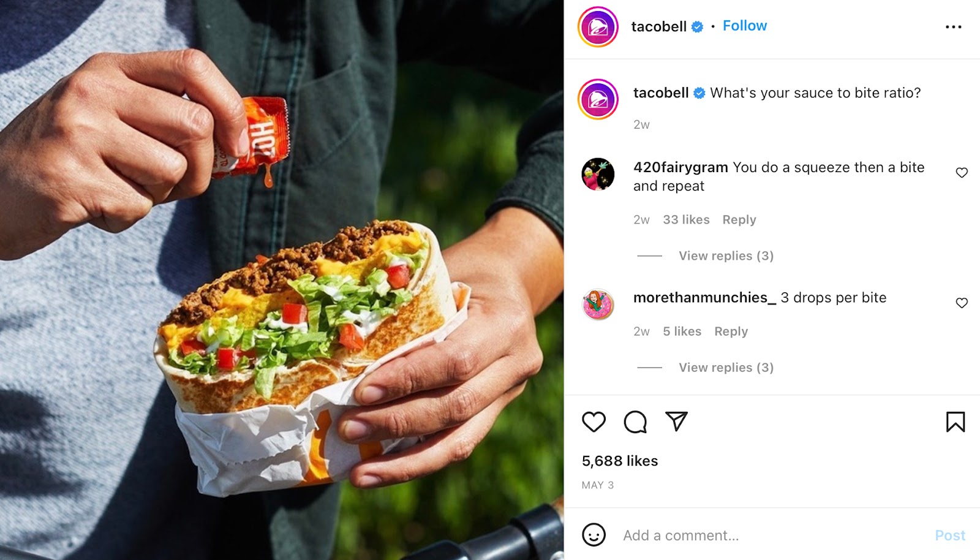Follow the tacobell account
980x560 pixels.
pos(745,26)
